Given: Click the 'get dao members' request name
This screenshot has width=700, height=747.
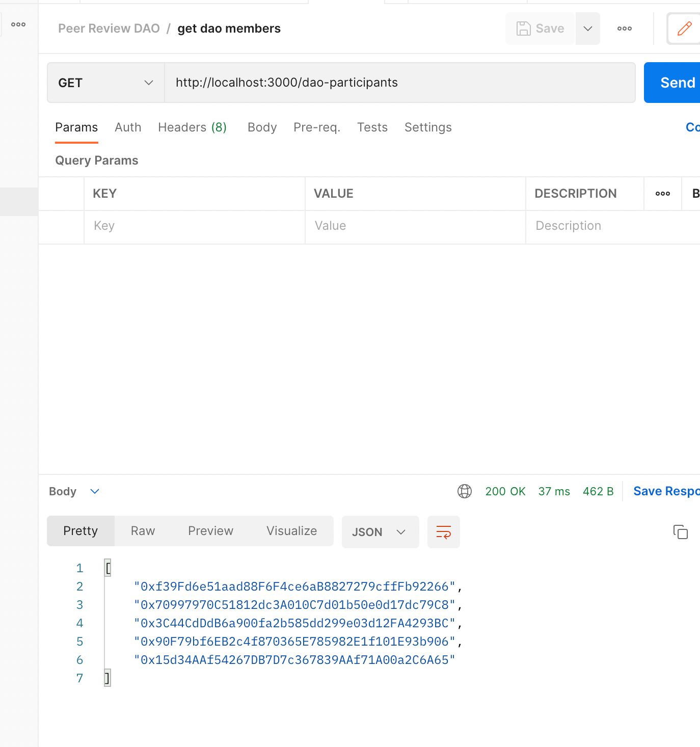Looking at the screenshot, I should 229,29.
